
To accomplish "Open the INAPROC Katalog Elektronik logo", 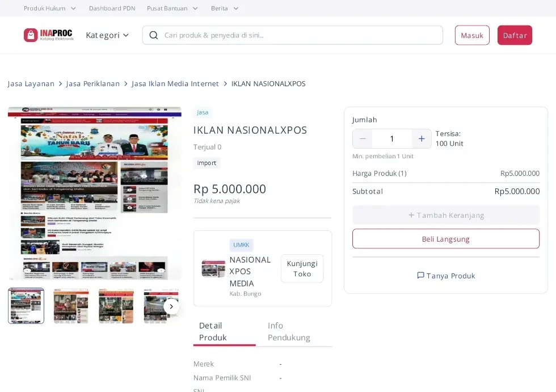I will coord(49,35).
